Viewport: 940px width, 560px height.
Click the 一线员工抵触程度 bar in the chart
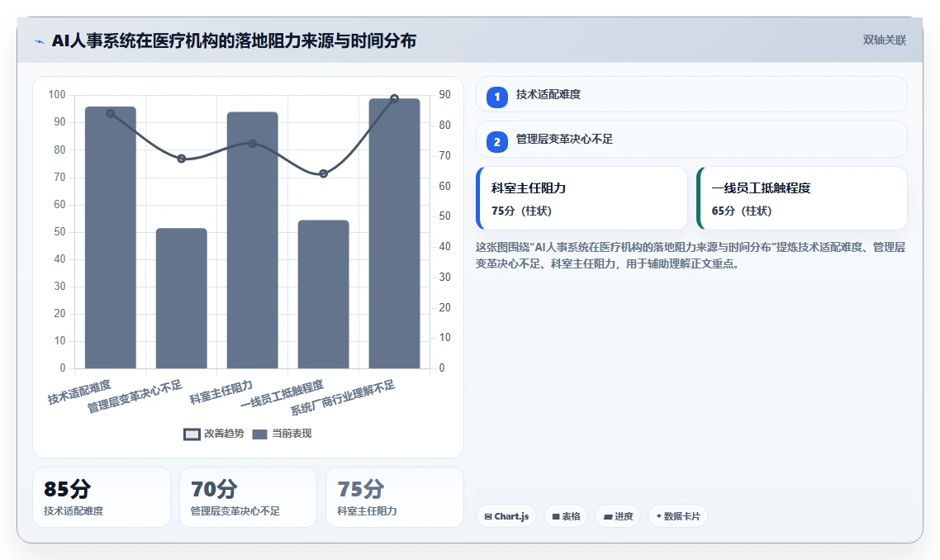(323, 294)
